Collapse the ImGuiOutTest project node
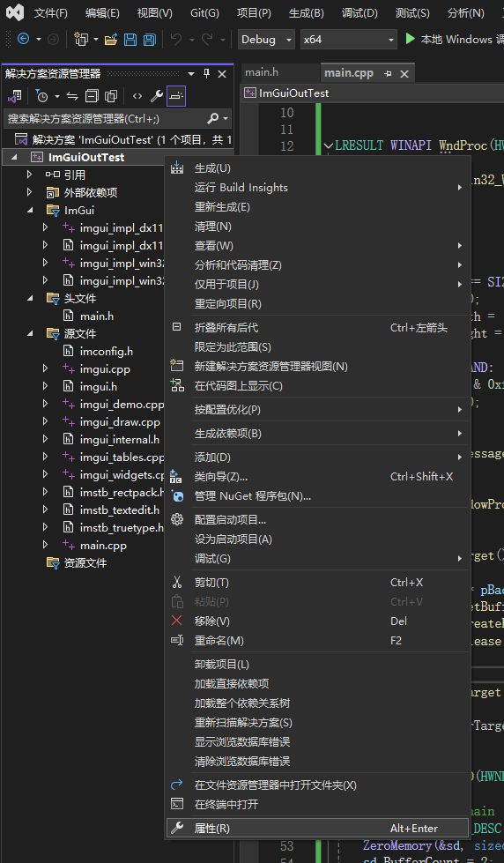The width and height of the screenshot is (504, 863). click(14, 158)
